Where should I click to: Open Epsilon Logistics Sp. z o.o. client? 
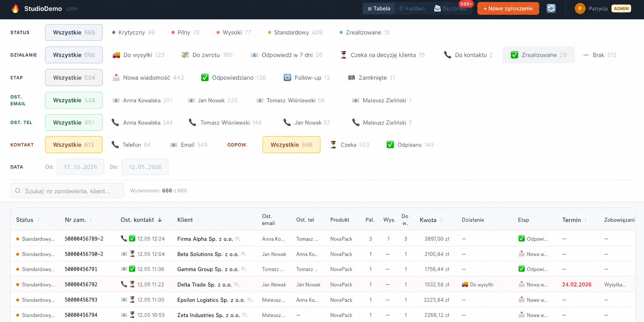click(x=211, y=300)
